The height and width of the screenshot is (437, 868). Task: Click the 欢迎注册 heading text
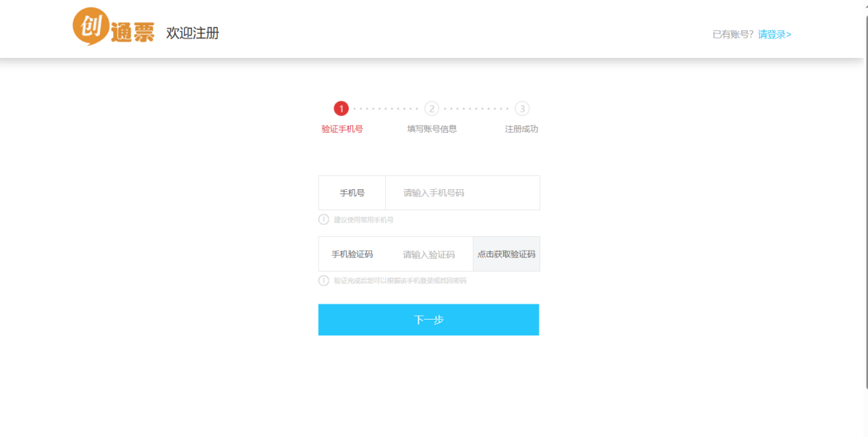tap(193, 33)
